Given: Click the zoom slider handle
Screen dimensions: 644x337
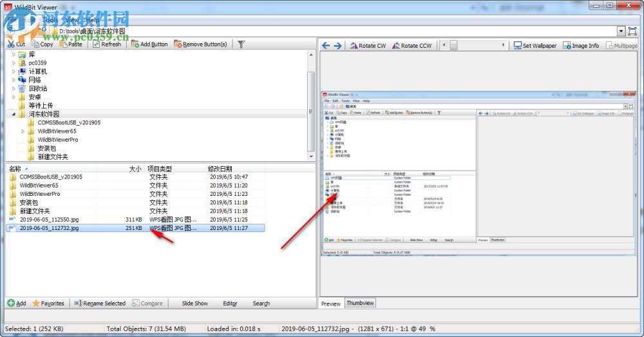Looking at the screenshot, I should coord(453,45).
